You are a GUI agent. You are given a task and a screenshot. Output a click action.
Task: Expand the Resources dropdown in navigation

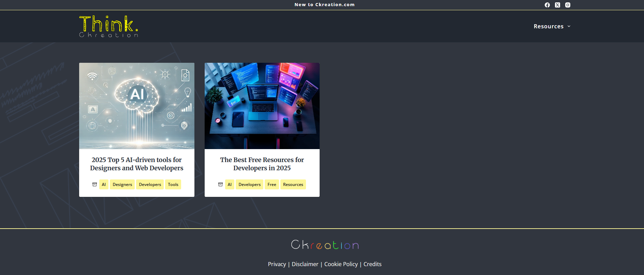click(552, 26)
